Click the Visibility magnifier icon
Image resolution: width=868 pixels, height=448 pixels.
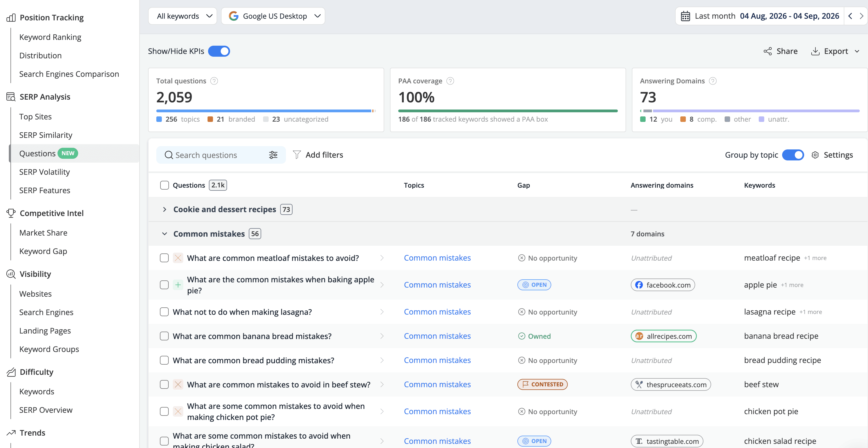pos(11,274)
